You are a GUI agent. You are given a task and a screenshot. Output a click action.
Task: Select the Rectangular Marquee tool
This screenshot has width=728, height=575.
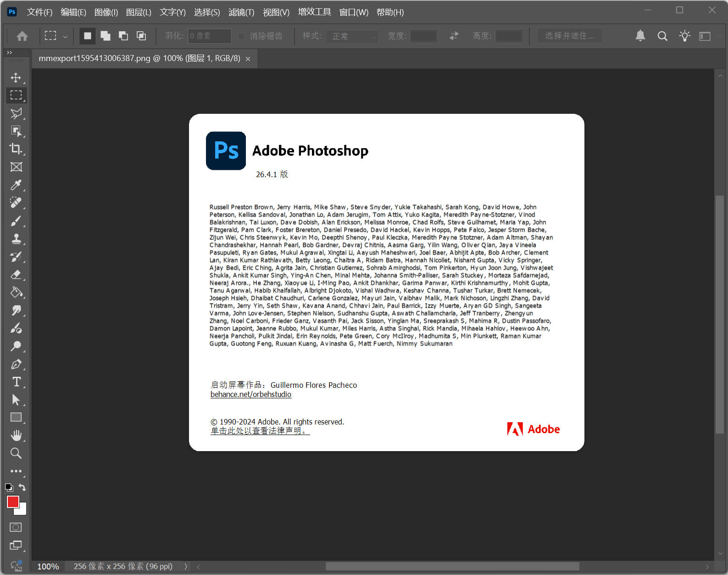tap(16, 95)
